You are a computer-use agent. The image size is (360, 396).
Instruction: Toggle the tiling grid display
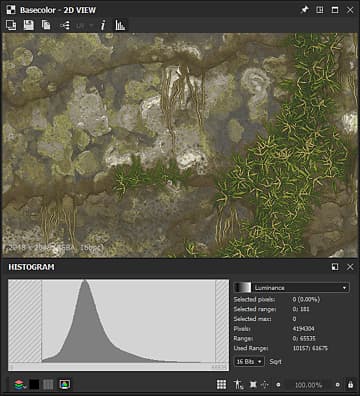pos(221,385)
